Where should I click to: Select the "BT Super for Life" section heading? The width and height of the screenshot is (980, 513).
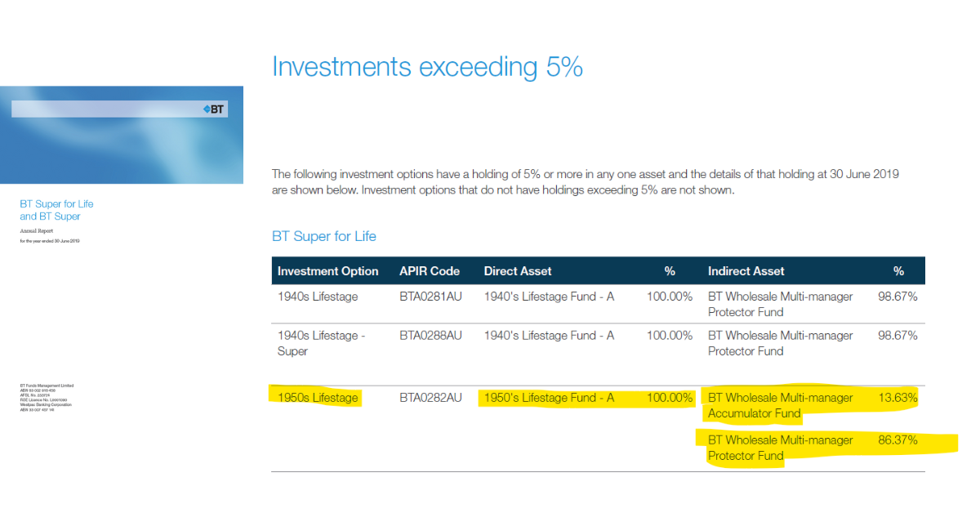[323, 236]
